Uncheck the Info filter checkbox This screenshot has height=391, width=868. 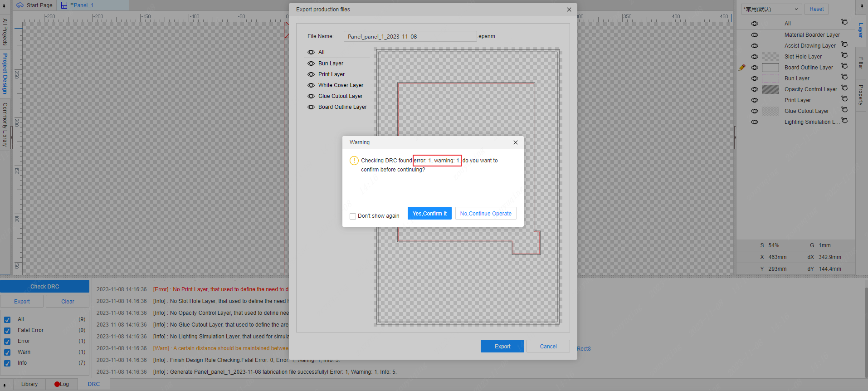click(x=7, y=363)
